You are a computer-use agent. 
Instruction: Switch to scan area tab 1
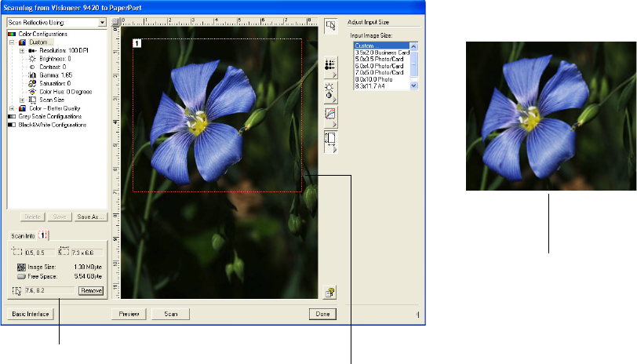[43, 235]
